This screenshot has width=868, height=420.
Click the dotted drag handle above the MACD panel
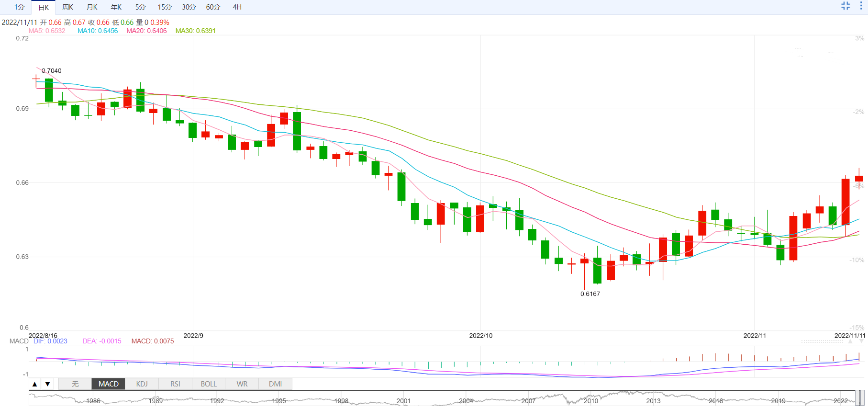822,341
